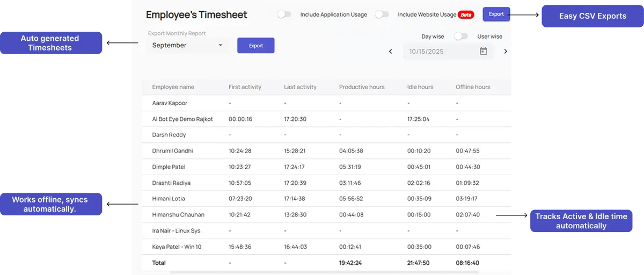
Task: Click the Day wise label
Action: [433, 37]
